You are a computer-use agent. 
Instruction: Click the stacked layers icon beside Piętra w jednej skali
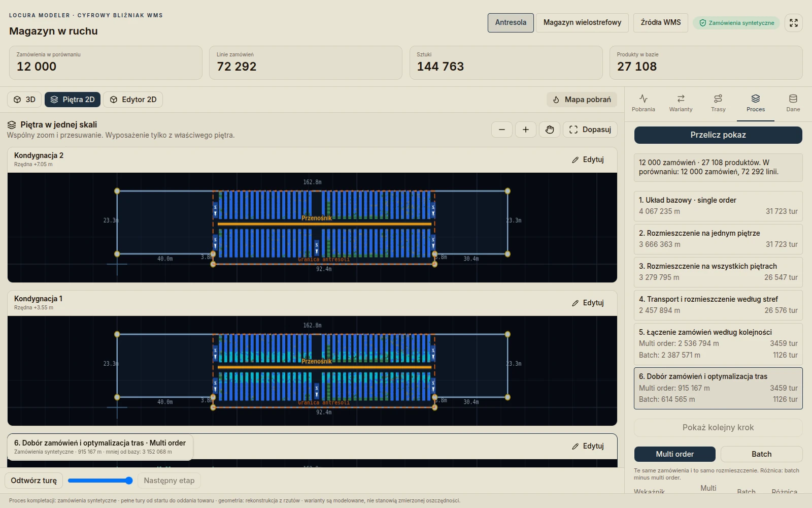[12, 125]
